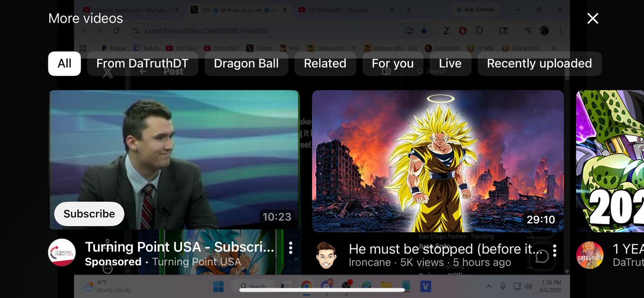Click the 'Ironcane · 5K views · 5 hours ago' line
This screenshot has width=644, height=298.
(x=430, y=262)
